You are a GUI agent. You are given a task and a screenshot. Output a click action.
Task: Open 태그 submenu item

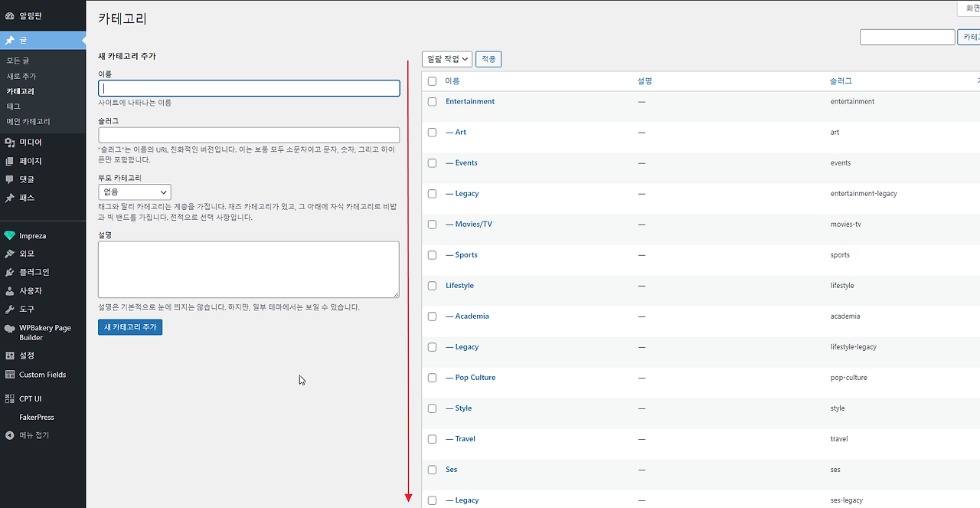click(14, 106)
